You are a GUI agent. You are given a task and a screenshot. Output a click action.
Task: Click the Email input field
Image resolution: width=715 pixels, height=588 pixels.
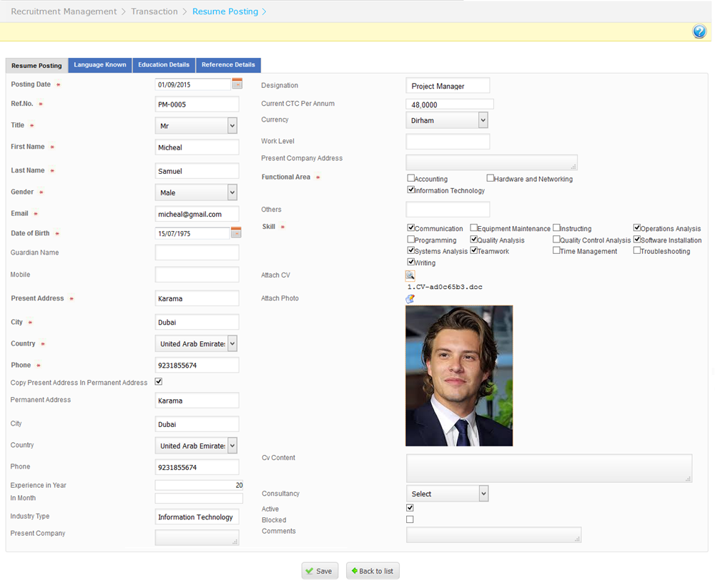[197, 213]
